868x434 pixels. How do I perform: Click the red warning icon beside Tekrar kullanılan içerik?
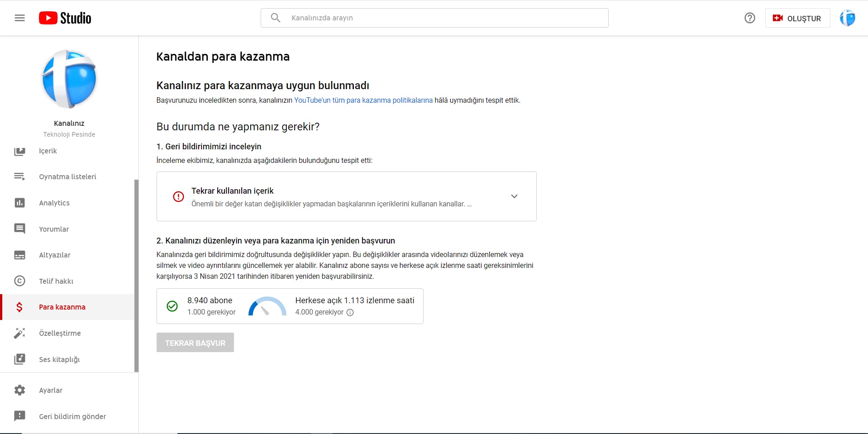click(178, 196)
